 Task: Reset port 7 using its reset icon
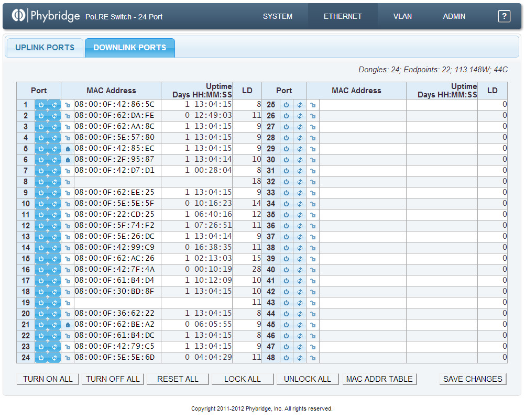pos(54,171)
